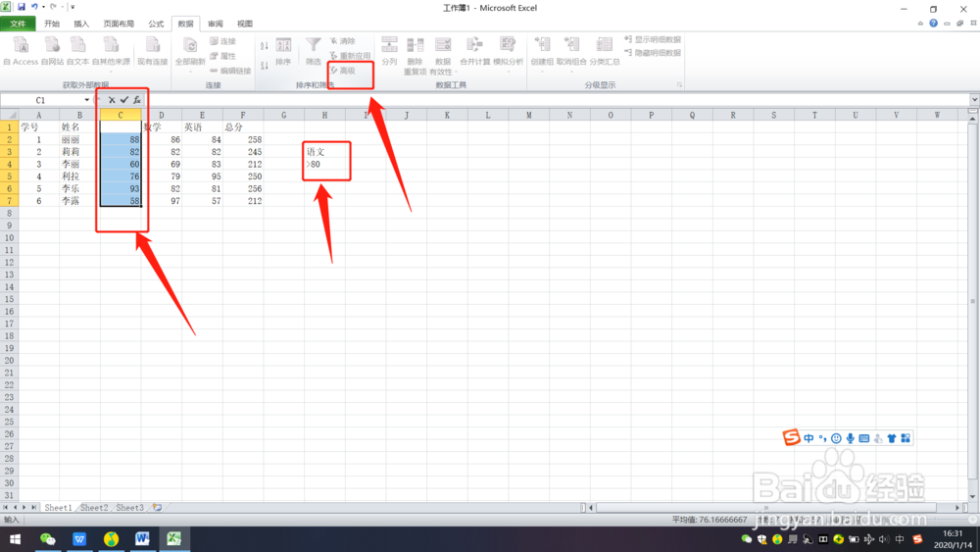The height and width of the screenshot is (552, 980).
Task: Open the Windows Start menu
Action: pyautogui.click(x=15, y=539)
